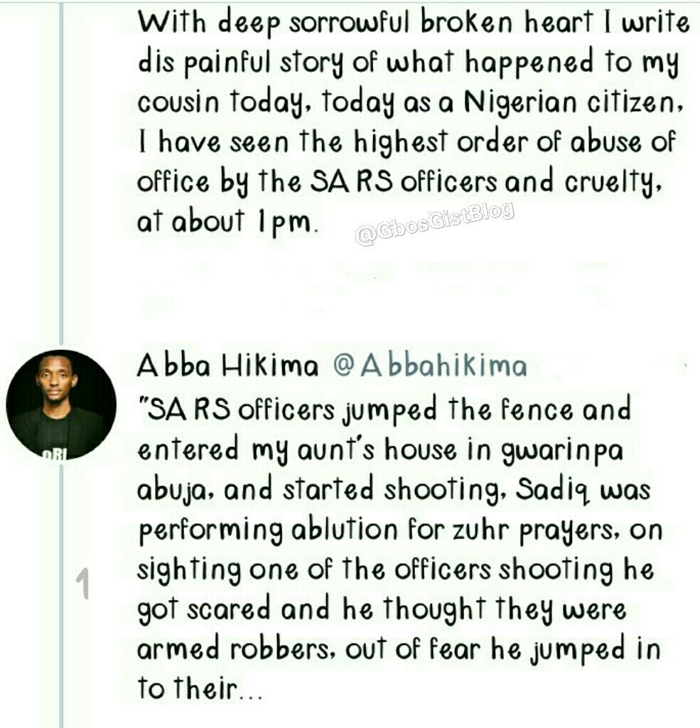The height and width of the screenshot is (728, 700).
Task: Click the thread line below the profile picture
Action: (62, 604)
